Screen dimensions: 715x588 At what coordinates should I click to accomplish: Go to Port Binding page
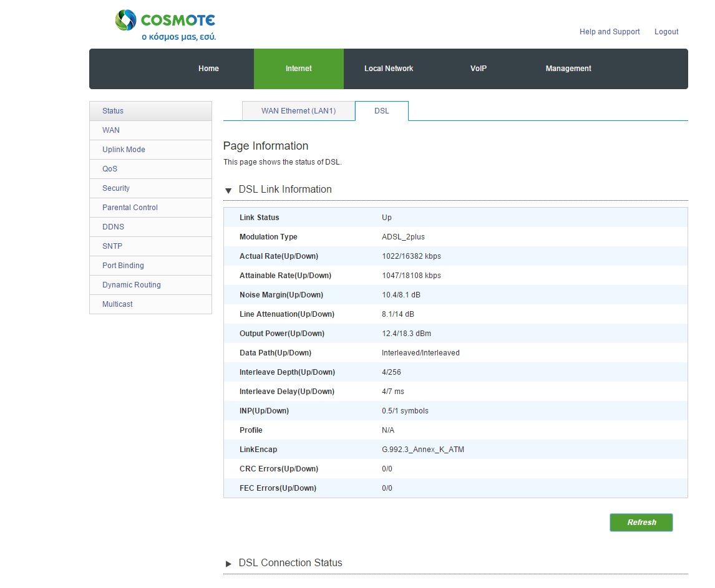tap(150, 265)
